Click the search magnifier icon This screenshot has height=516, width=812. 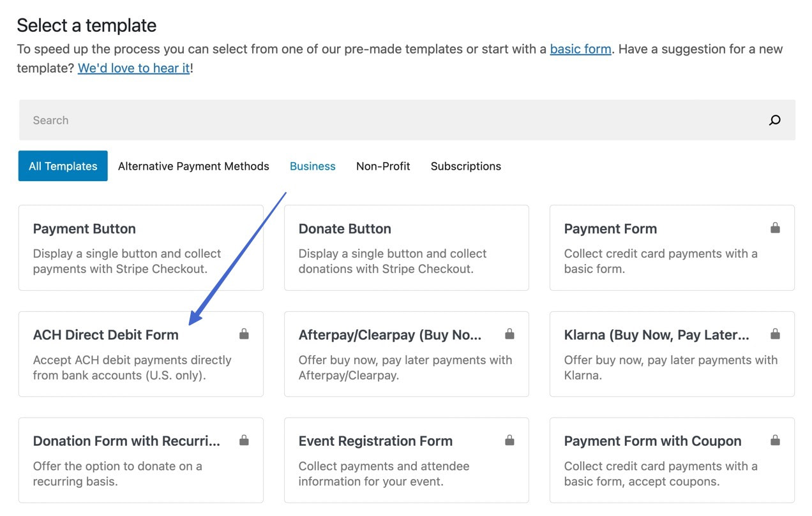coord(774,120)
